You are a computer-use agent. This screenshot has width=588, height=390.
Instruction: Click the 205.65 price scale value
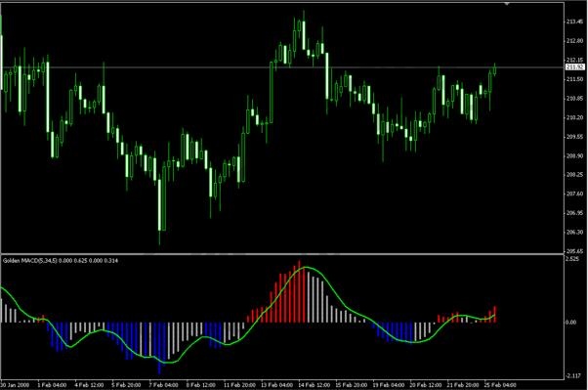(575, 251)
